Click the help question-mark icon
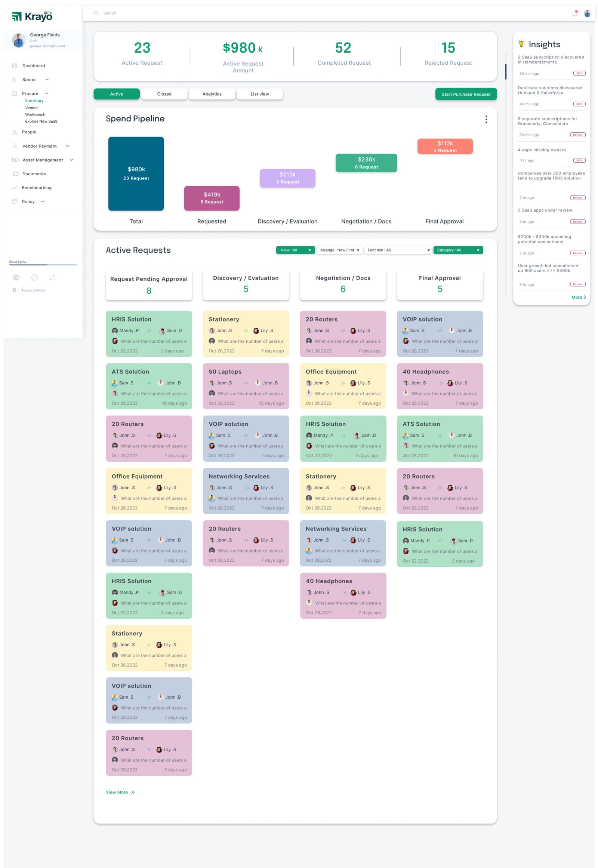Screen dimensions: 598x868 tap(34, 278)
